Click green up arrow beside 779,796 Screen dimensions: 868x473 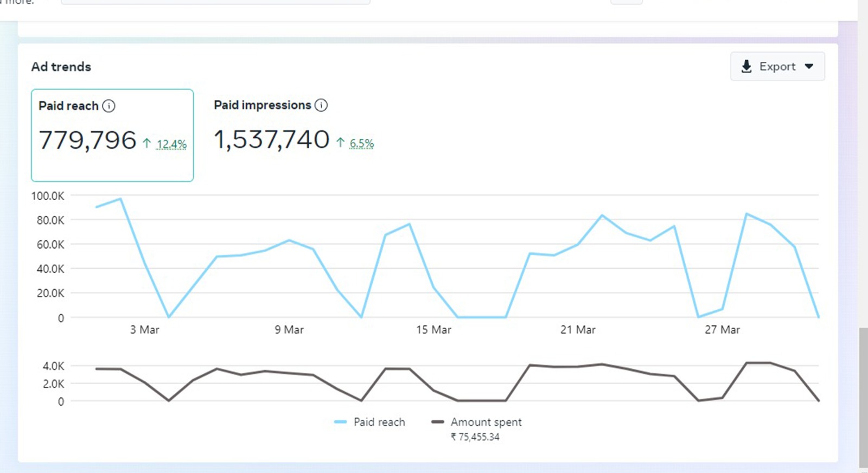coord(146,143)
